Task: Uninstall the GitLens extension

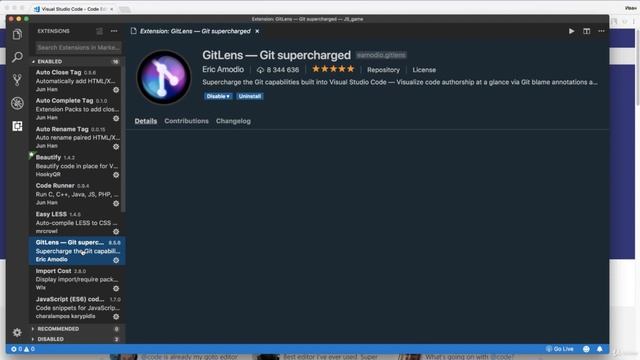Action: [250, 96]
